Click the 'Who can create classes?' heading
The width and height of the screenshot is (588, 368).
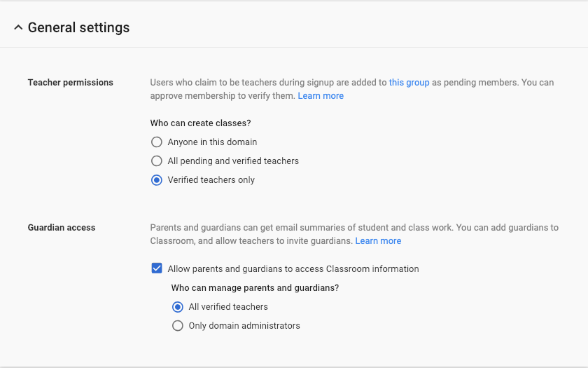pyautogui.click(x=200, y=123)
